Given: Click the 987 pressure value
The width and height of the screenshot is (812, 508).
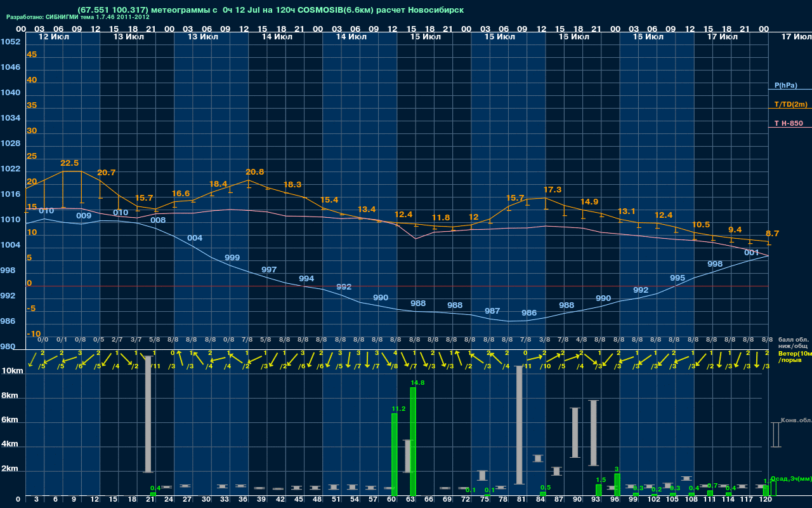Looking at the screenshot, I should point(492,311).
